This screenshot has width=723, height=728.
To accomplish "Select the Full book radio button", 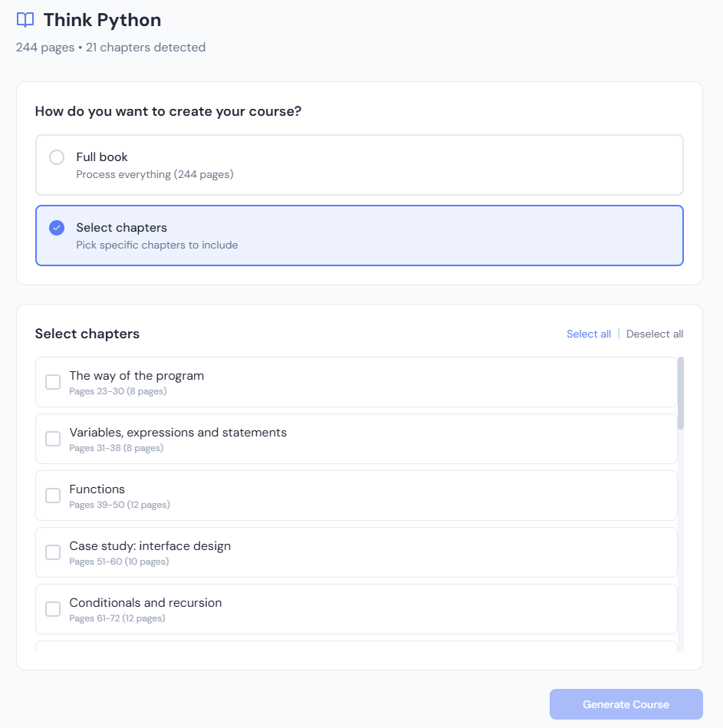I will (57, 157).
